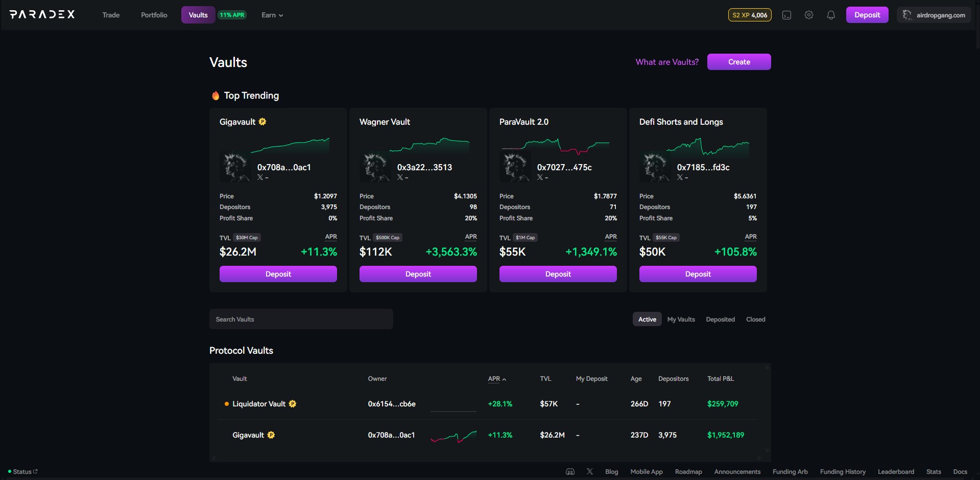This screenshot has width=980, height=480.
Task: Open the notifications bell
Action: tap(831, 15)
